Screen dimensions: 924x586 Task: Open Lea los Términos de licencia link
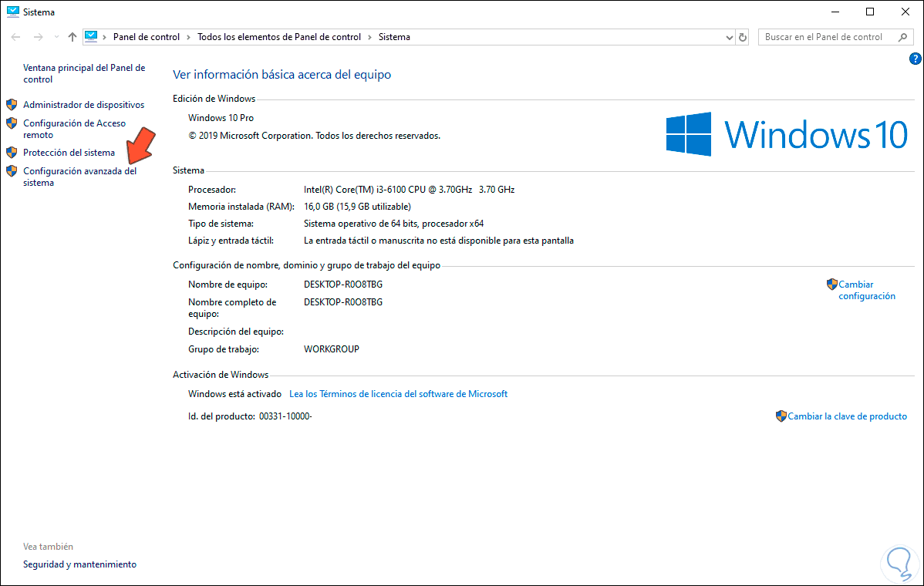pyautogui.click(x=398, y=394)
